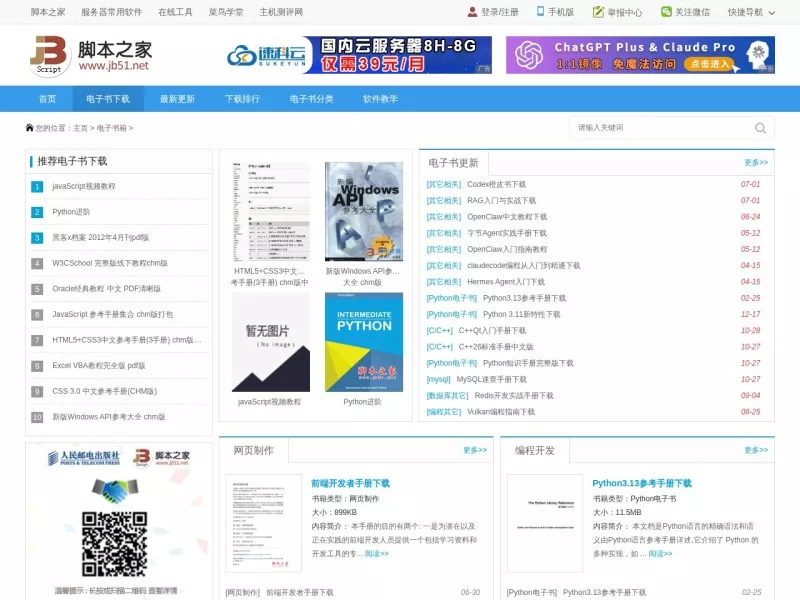
Task: Open 主页 breadcrumb link
Action: click(x=81, y=128)
